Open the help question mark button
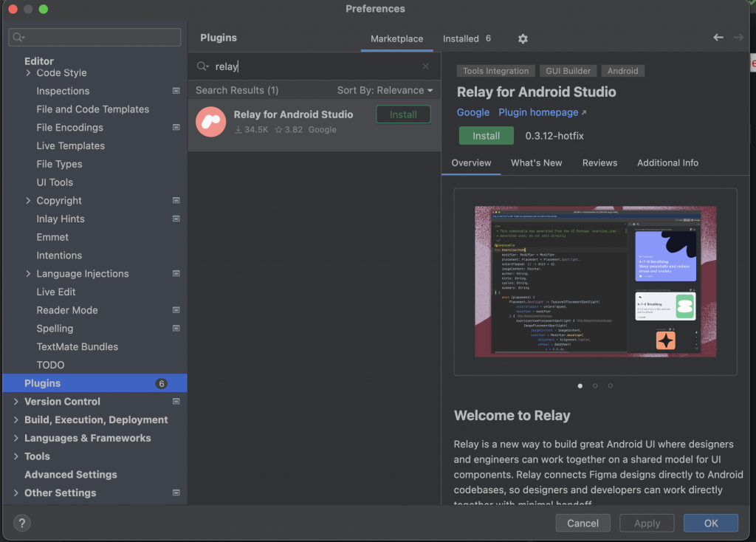Image resolution: width=756 pixels, height=542 pixels. click(21, 524)
